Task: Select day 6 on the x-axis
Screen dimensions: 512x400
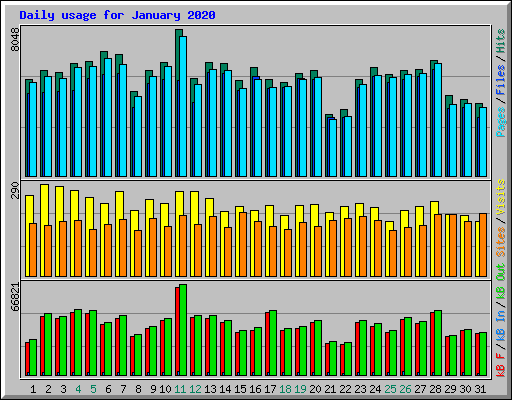Action: click(108, 389)
